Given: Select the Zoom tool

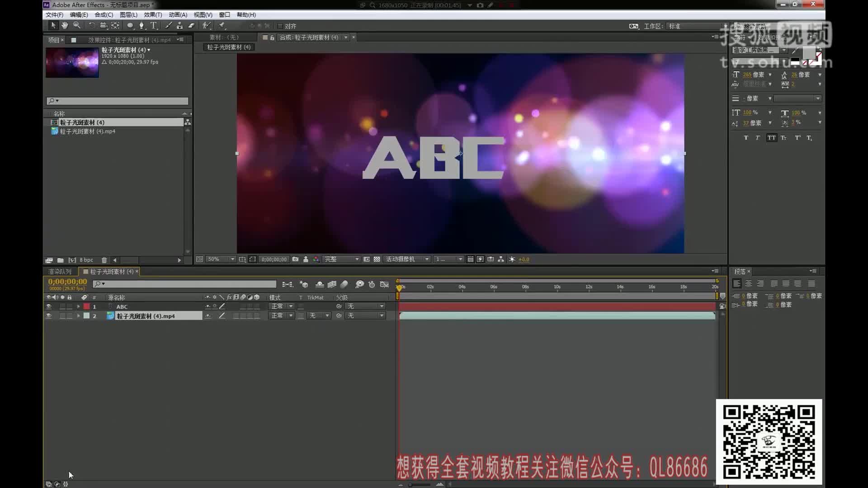Looking at the screenshot, I should coord(76,26).
